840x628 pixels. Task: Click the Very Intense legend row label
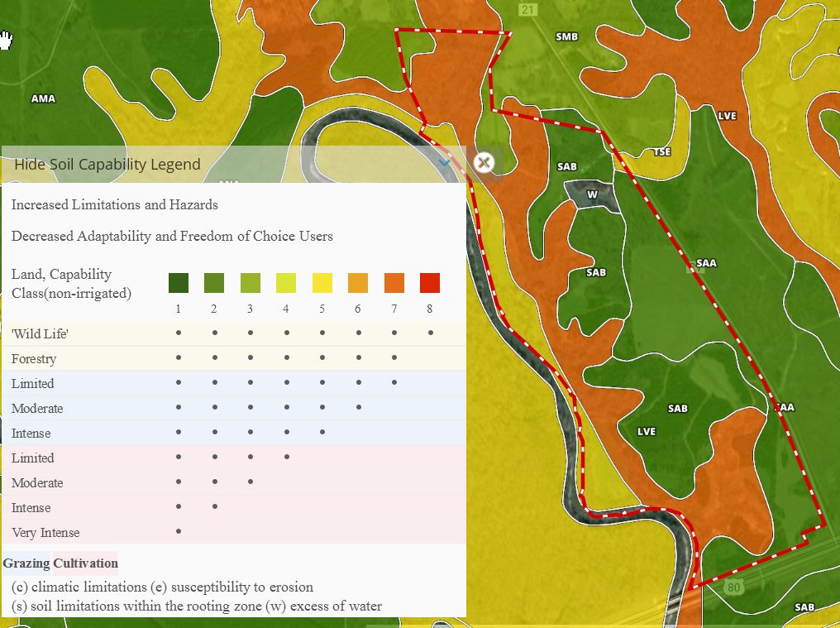click(x=45, y=533)
